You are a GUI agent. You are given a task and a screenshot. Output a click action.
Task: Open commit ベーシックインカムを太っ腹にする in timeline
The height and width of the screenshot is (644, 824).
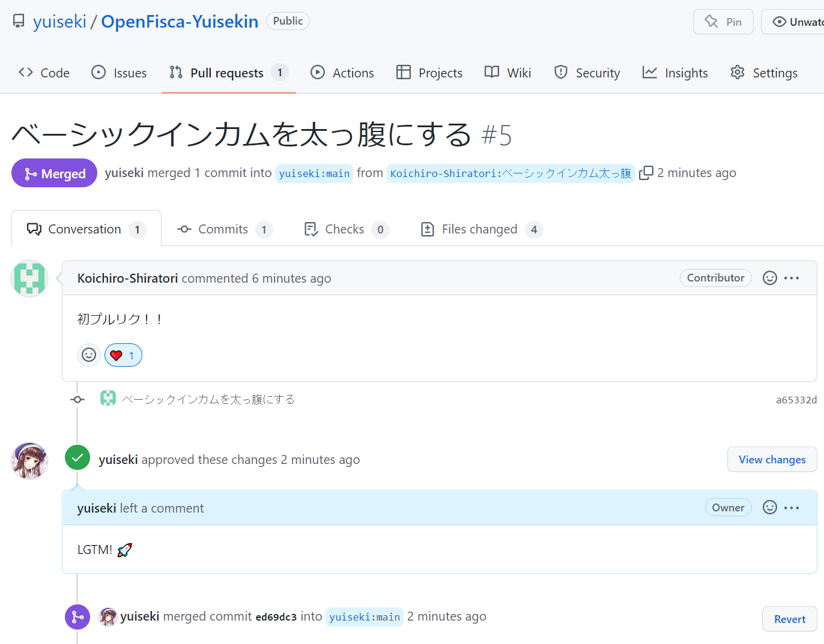pos(208,399)
